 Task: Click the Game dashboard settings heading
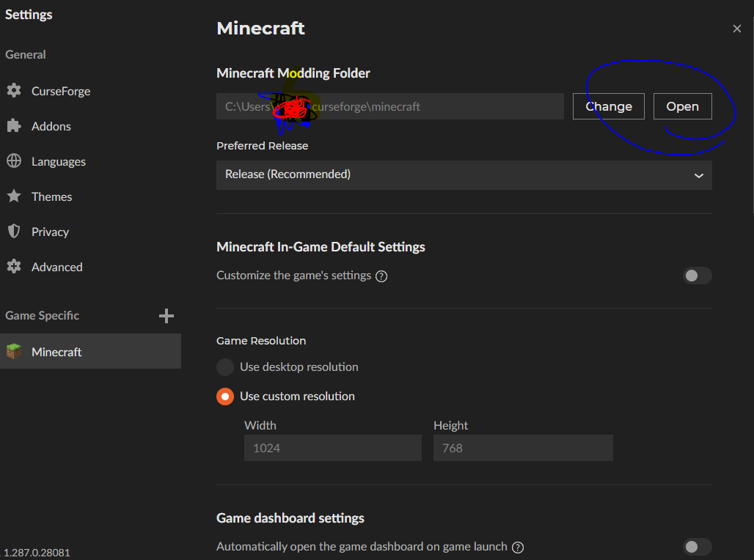pos(290,518)
